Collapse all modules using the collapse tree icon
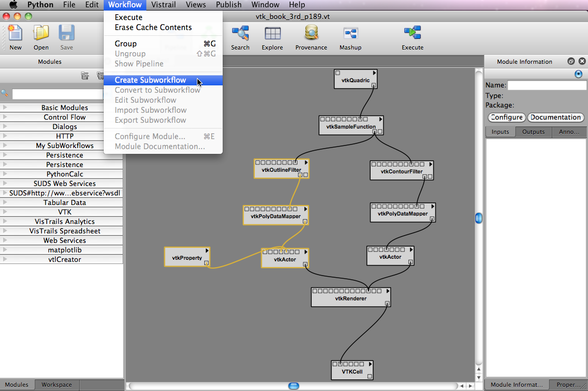Screen dimensions: 588x391 [85, 76]
